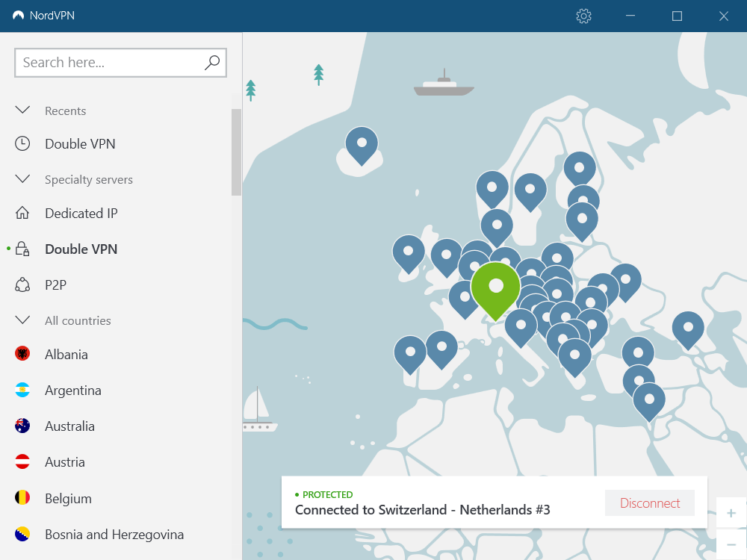Minimize the NordVPN window
This screenshot has width=747, height=560.
point(630,16)
